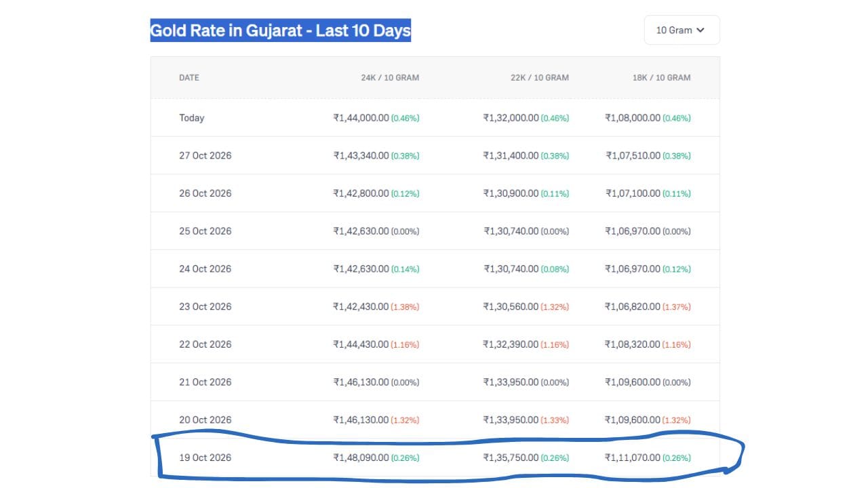Click 18K price ₹1,06,820.00 for 23 Oct
Image resolution: width=868 pixels, height=488 pixels.
tap(633, 306)
